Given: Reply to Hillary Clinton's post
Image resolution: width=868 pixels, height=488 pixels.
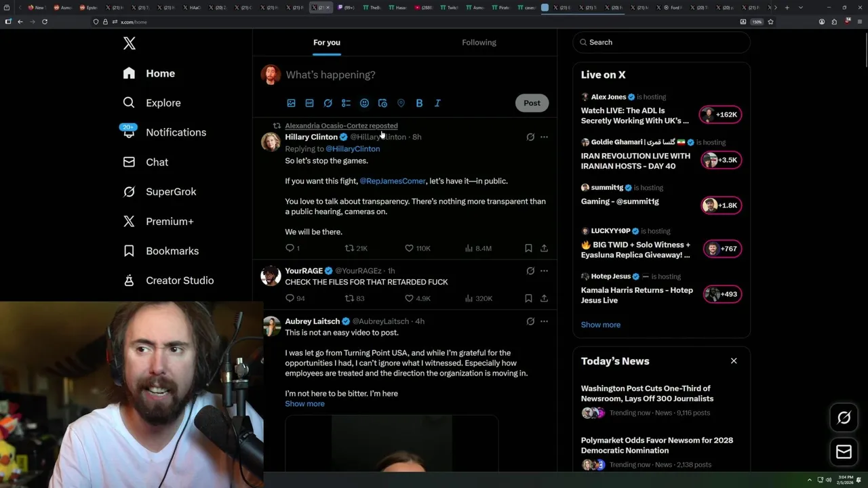Looking at the screenshot, I should [x=292, y=248].
